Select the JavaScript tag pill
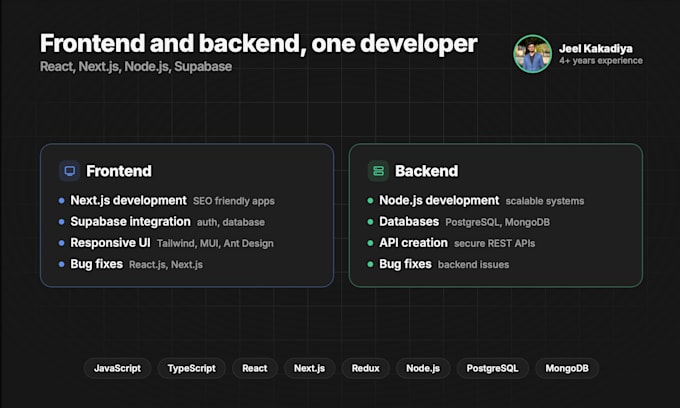The height and width of the screenshot is (408, 680). (117, 369)
